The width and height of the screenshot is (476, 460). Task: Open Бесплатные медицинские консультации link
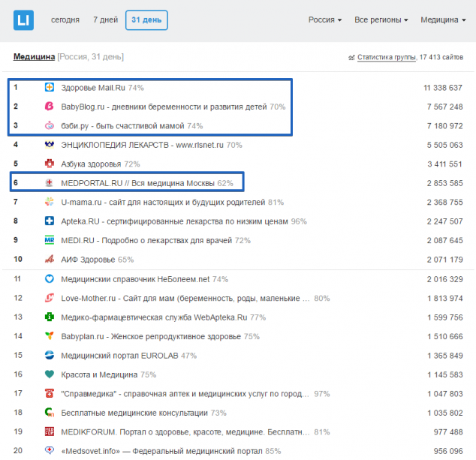click(134, 413)
